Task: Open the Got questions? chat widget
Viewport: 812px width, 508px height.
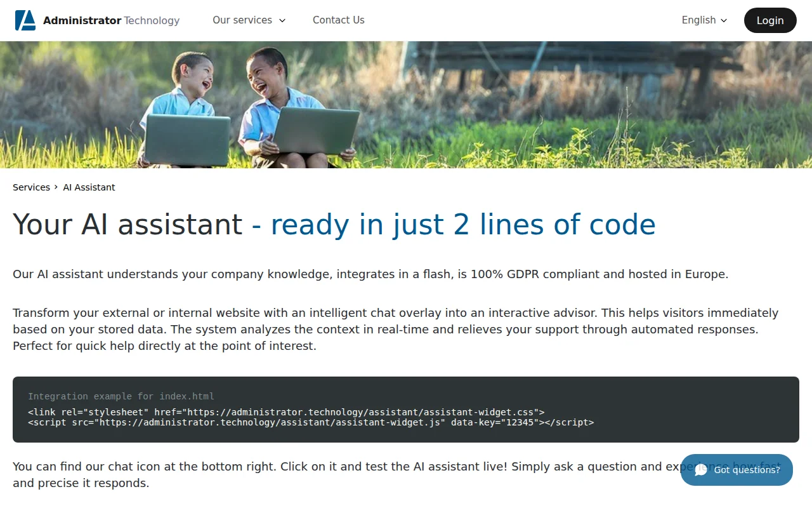Action: point(737,470)
